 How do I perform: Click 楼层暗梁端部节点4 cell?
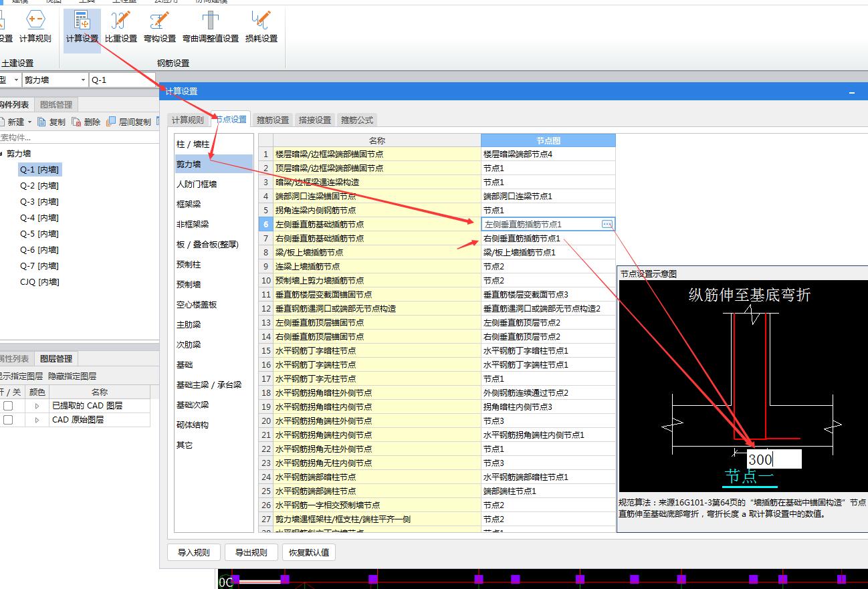[x=548, y=154]
